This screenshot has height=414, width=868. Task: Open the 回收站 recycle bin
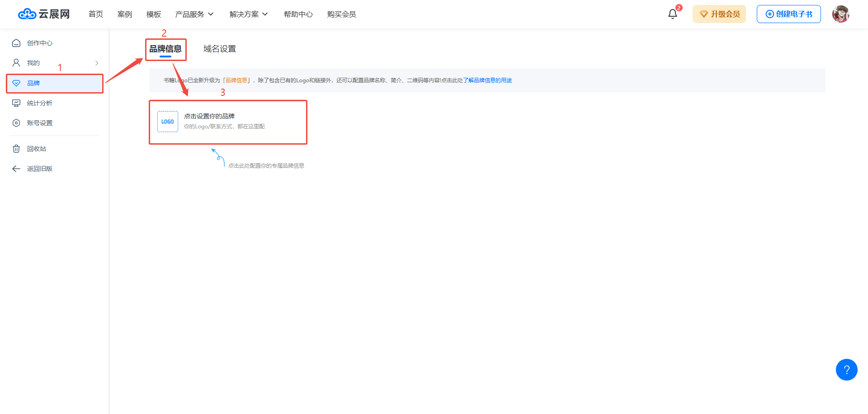[x=36, y=149]
